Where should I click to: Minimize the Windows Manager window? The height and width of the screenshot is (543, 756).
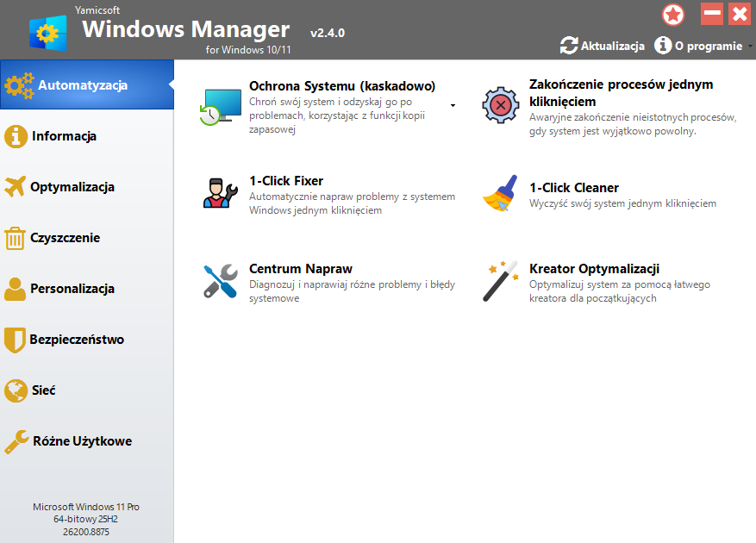point(712,14)
